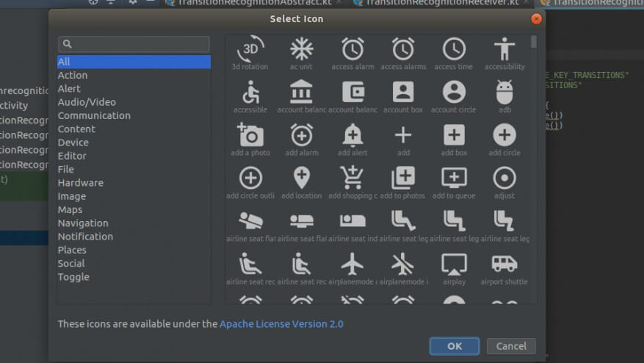
Task: Select the Notification category
Action: pos(134,237)
